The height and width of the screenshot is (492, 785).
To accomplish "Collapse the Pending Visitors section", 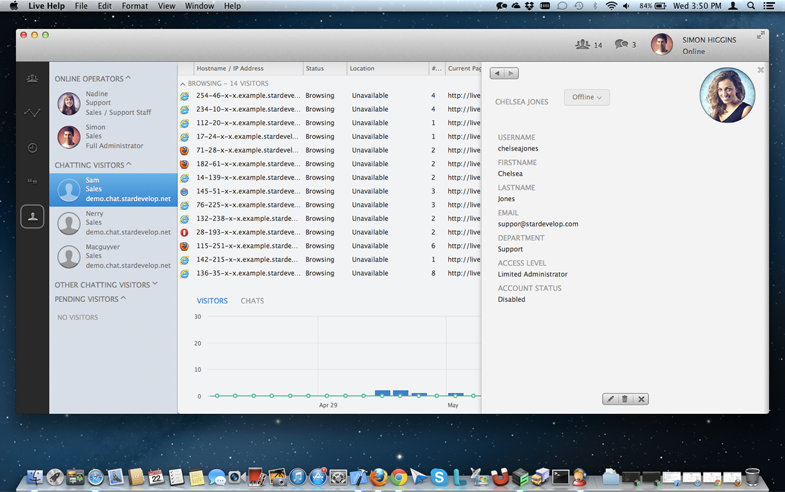I will [90, 299].
